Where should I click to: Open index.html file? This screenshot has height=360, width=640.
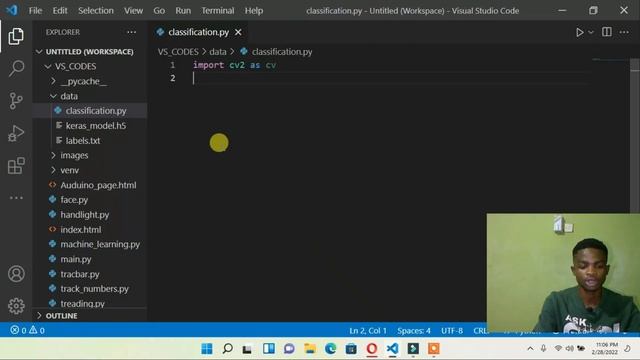point(89,230)
